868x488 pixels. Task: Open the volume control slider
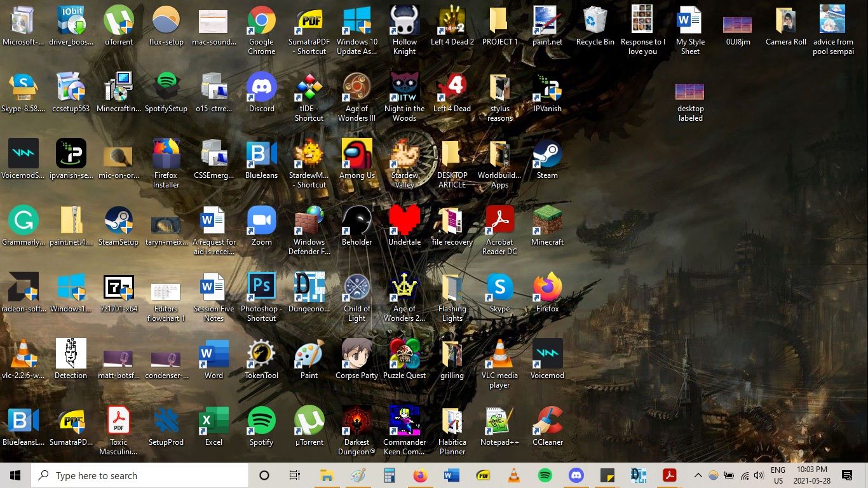point(759,475)
